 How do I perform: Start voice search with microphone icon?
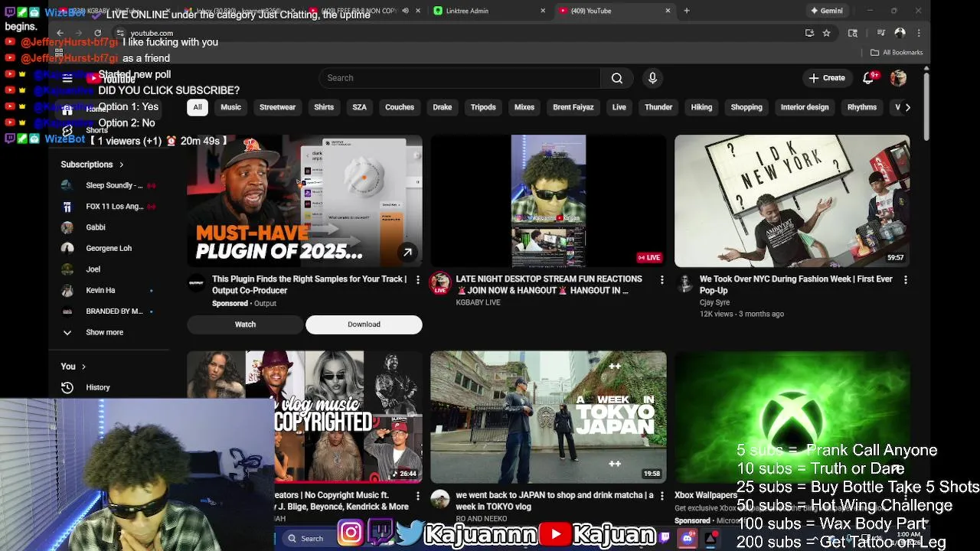click(x=652, y=78)
